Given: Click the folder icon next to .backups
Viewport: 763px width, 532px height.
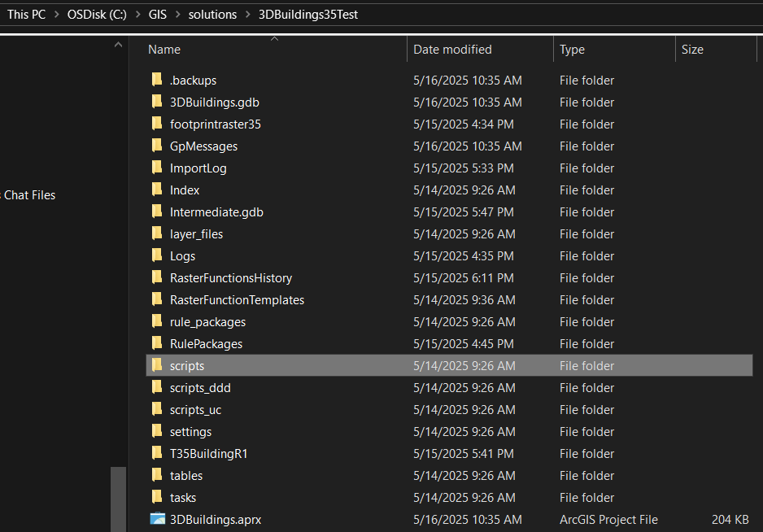Looking at the screenshot, I should (x=157, y=80).
